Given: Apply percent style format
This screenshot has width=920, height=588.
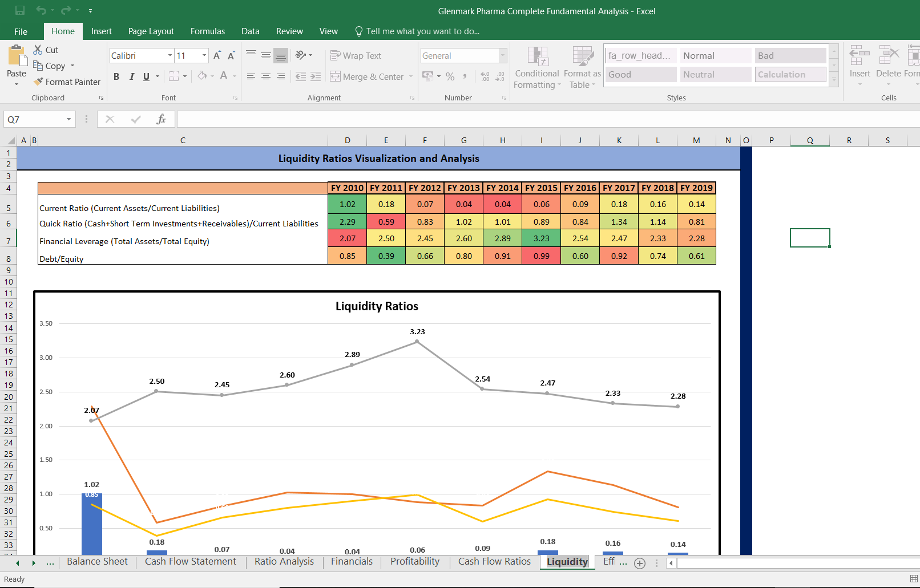Looking at the screenshot, I should 450,76.
